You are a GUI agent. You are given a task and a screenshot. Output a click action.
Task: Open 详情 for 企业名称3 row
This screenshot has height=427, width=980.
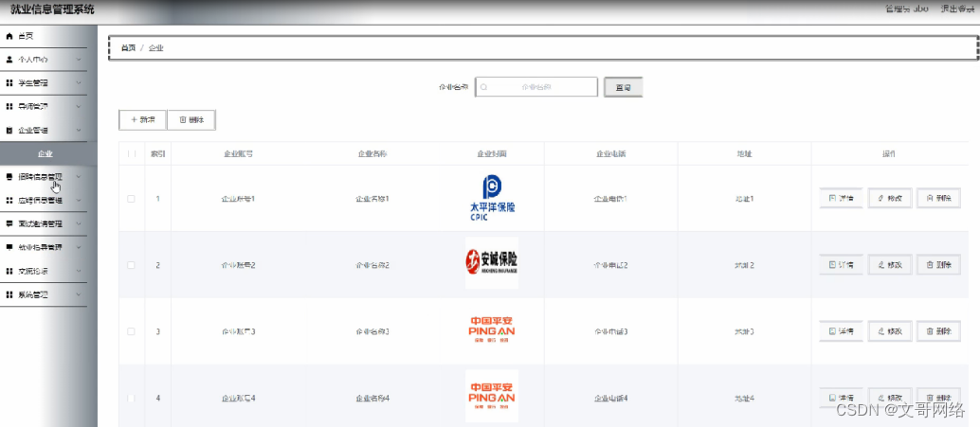(x=842, y=330)
